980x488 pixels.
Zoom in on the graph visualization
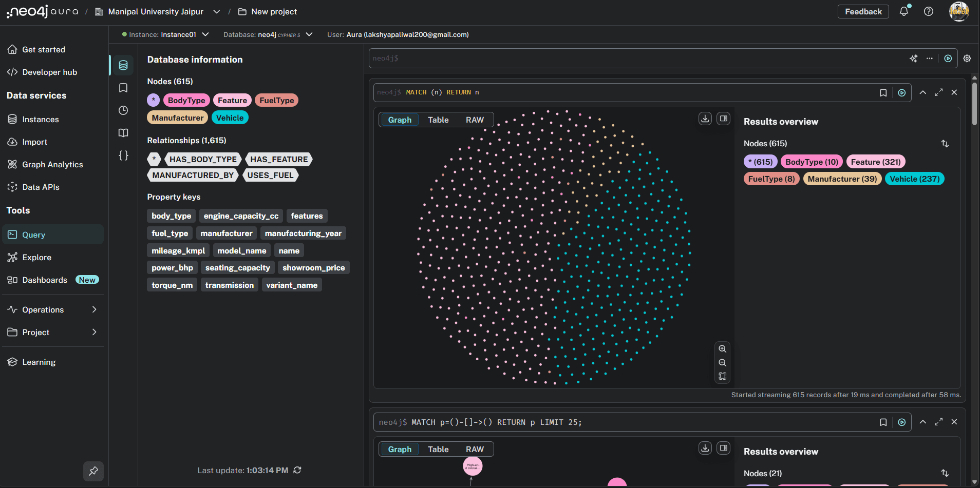722,349
